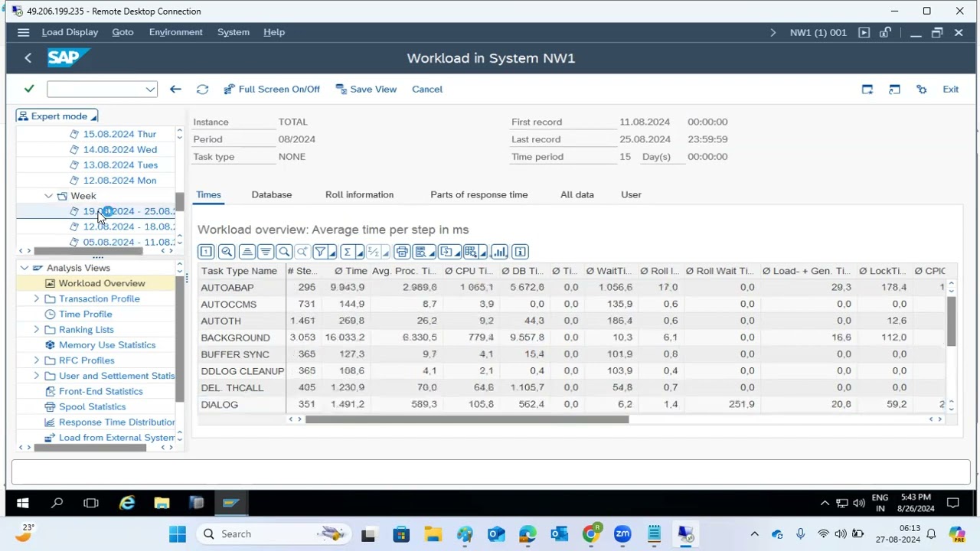Select the Times tab
The width and height of the screenshot is (980, 551).
click(208, 194)
